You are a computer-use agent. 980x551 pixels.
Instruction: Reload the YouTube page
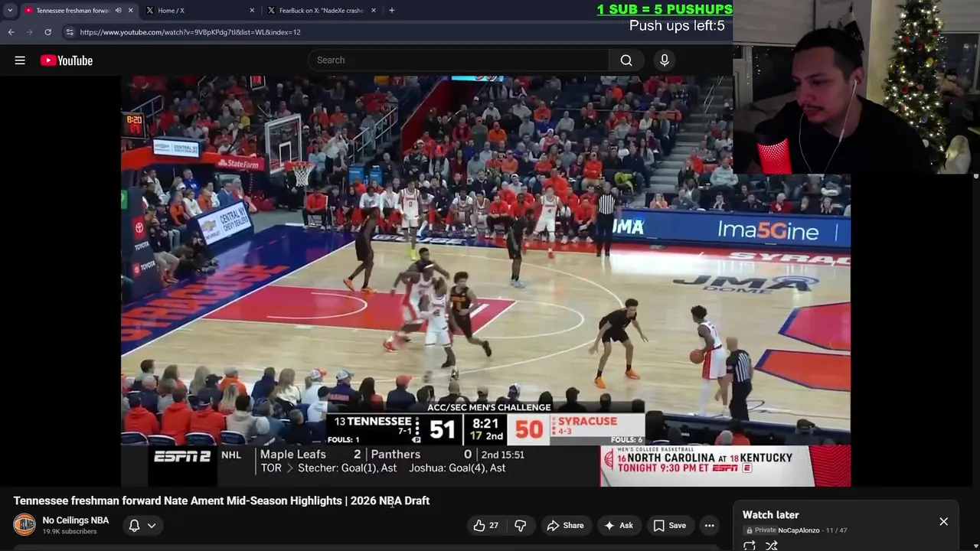tap(47, 32)
